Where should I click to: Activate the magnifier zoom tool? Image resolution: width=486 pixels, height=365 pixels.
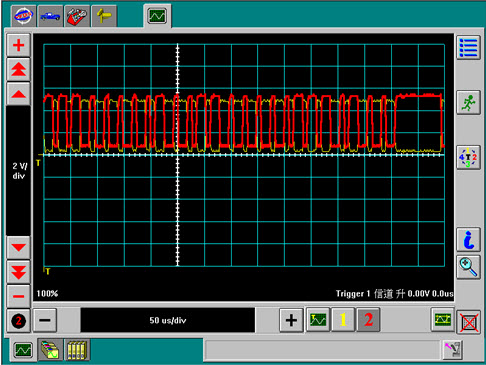[468, 267]
